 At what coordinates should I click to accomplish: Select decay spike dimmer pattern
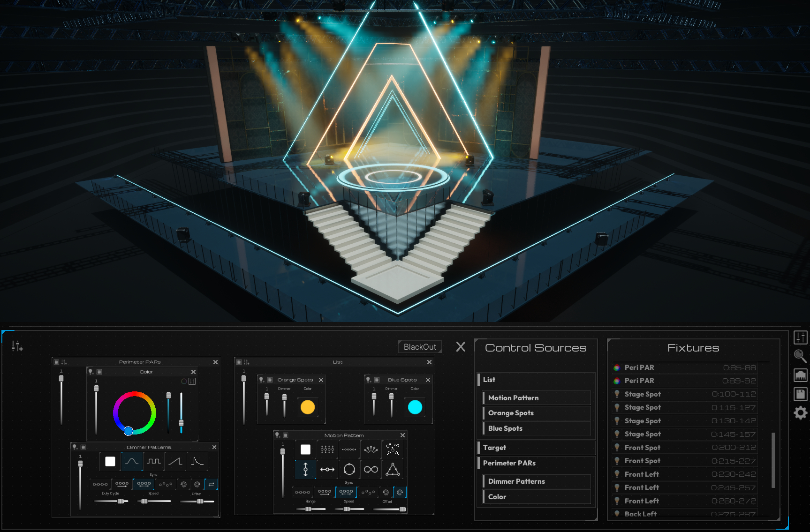tap(197, 461)
